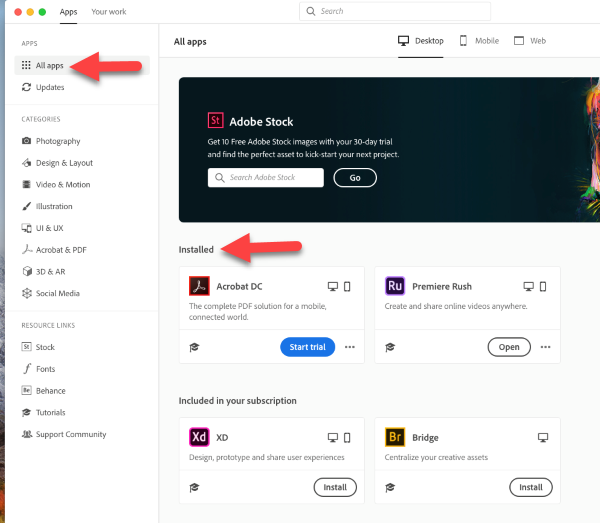Click the UI & UX devices icon
Viewport: 600px width, 523px height.
point(26,228)
